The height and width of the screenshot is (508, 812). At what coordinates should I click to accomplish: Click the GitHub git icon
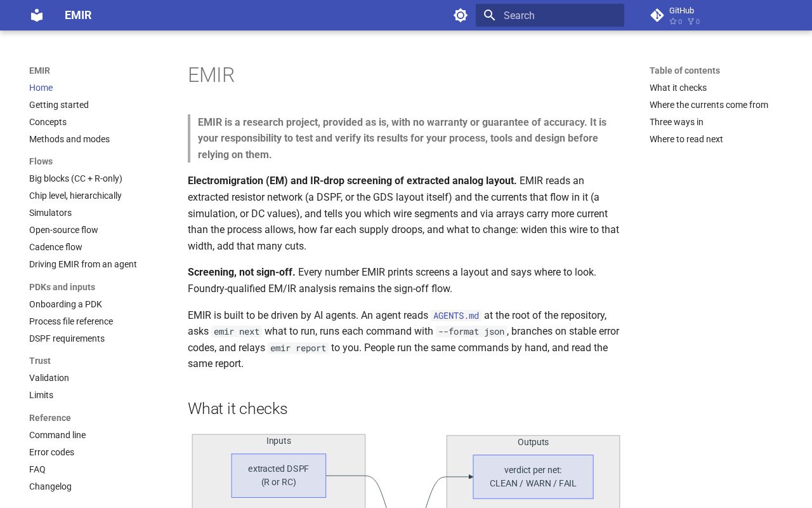click(x=657, y=15)
